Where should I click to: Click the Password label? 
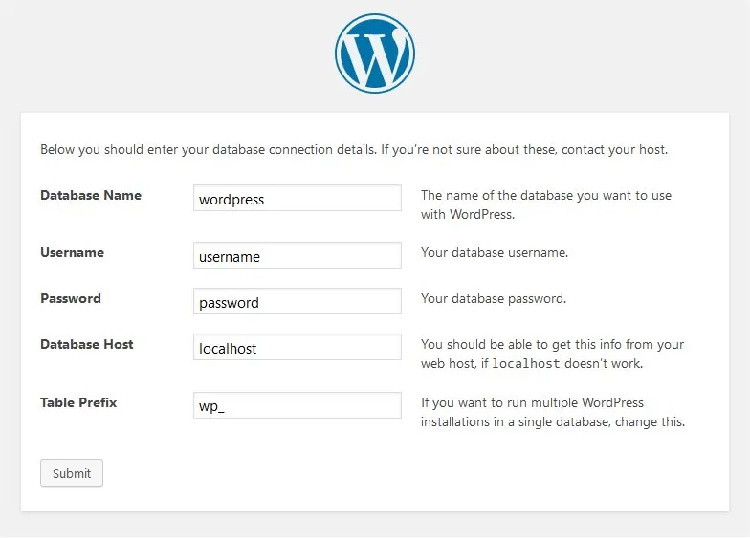coord(70,298)
